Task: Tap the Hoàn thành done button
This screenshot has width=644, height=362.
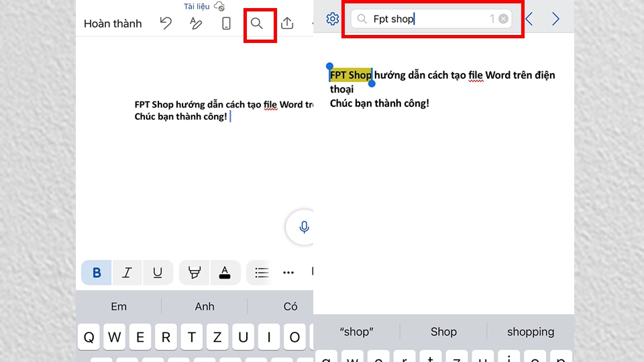Action: coord(113,24)
